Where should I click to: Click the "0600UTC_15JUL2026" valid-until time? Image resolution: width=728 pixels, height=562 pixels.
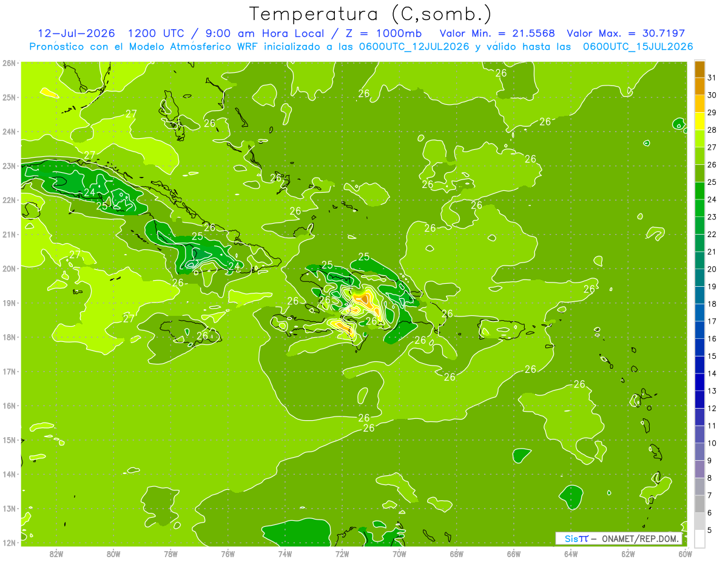coord(638,46)
